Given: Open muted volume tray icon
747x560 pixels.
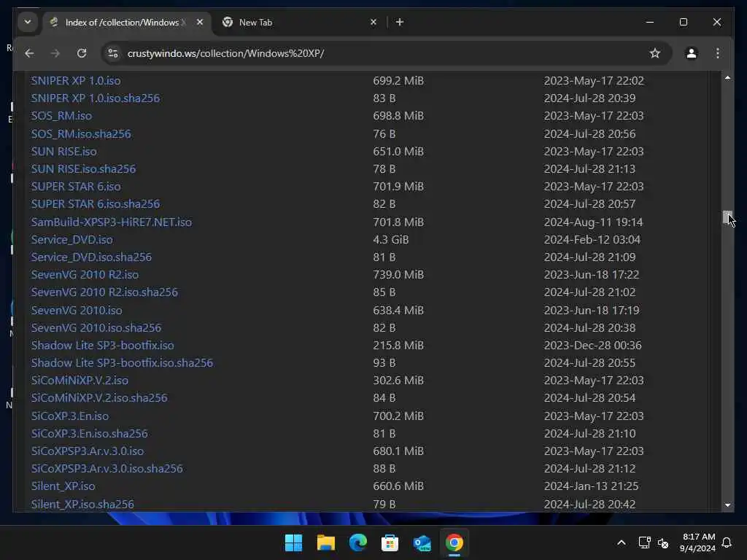Looking at the screenshot, I should coord(663,542).
